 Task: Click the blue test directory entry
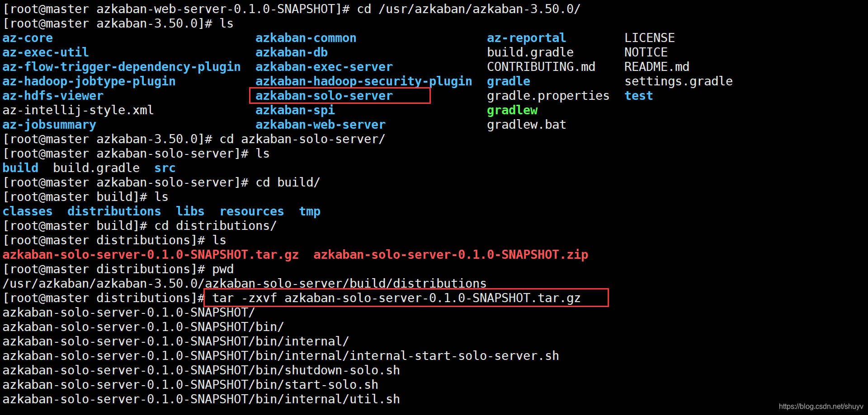coord(639,96)
